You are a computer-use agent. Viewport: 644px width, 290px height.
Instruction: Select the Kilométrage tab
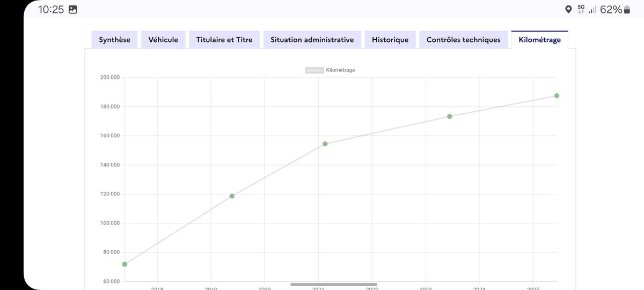pos(539,40)
